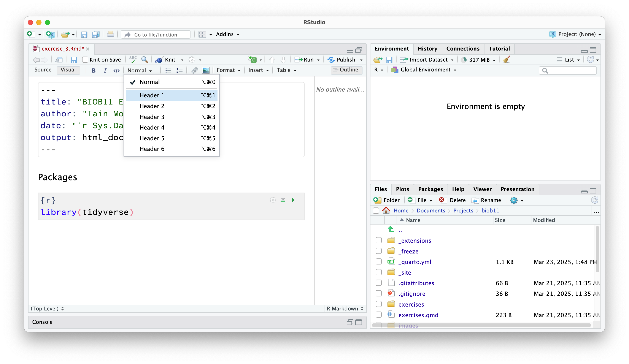The width and height of the screenshot is (629, 364).
Task: Click the insert link icon
Action: point(194,71)
